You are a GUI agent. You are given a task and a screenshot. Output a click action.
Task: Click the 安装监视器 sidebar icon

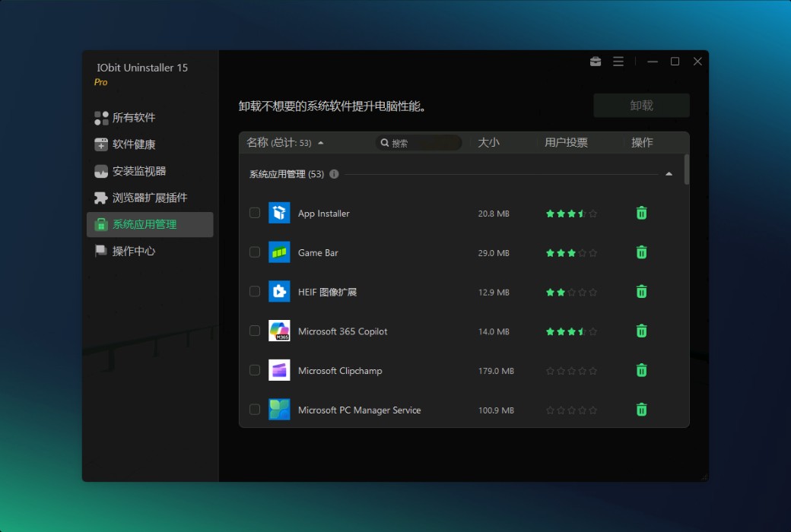[x=101, y=172]
